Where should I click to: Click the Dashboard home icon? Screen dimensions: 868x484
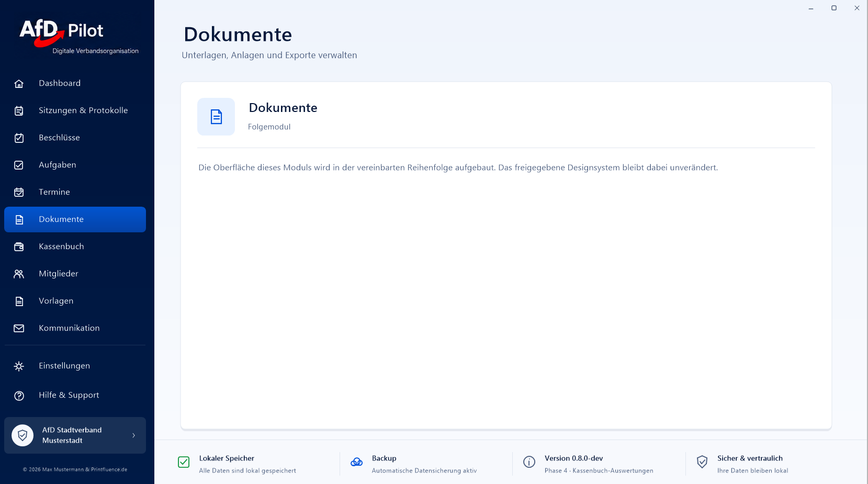tap(19, 84)
